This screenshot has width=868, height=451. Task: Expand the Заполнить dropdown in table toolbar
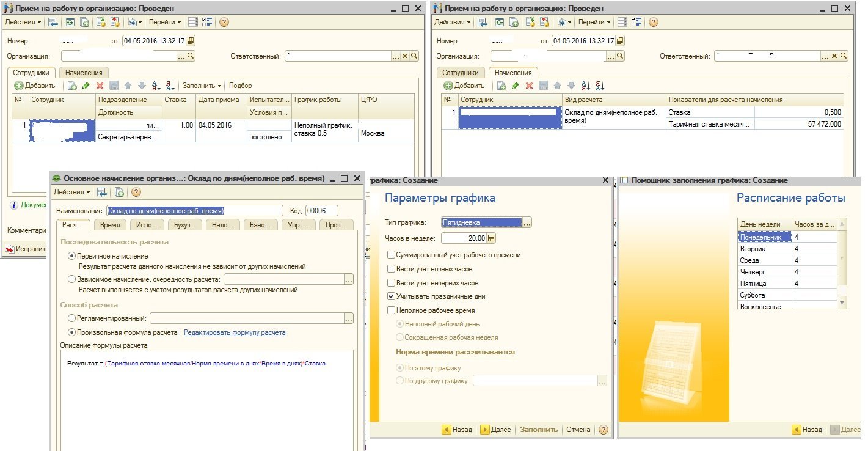click(x=201, y=86)
